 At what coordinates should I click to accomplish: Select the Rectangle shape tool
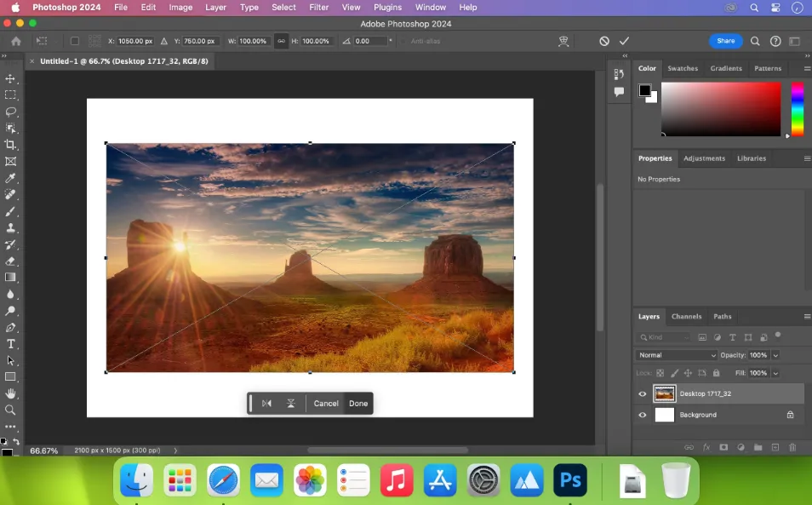point(10,377)
